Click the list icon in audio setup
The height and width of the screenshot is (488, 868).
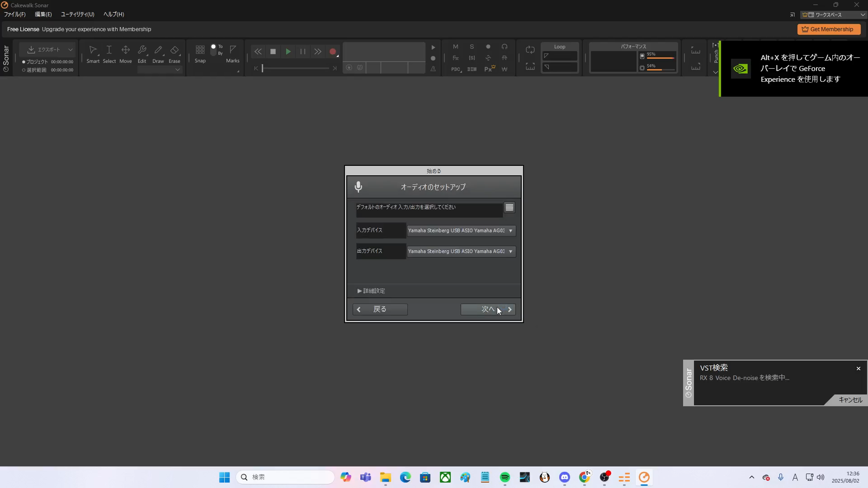click(x=509, y=208)
